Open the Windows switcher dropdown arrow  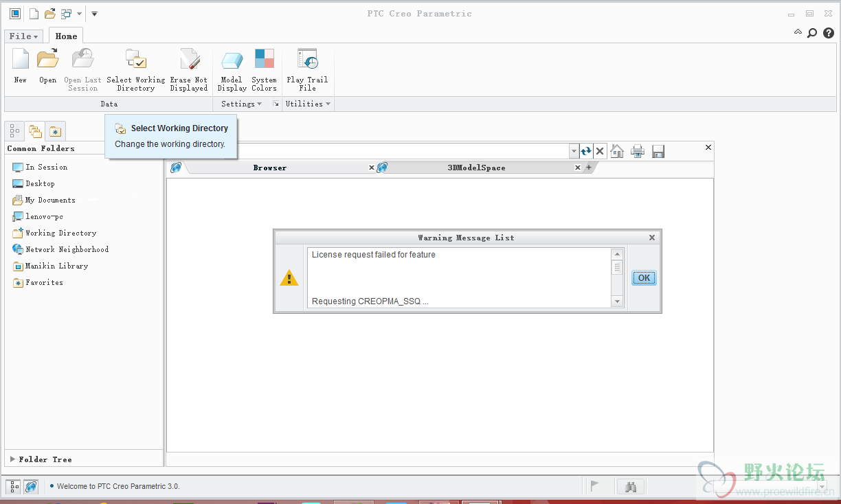79,14
